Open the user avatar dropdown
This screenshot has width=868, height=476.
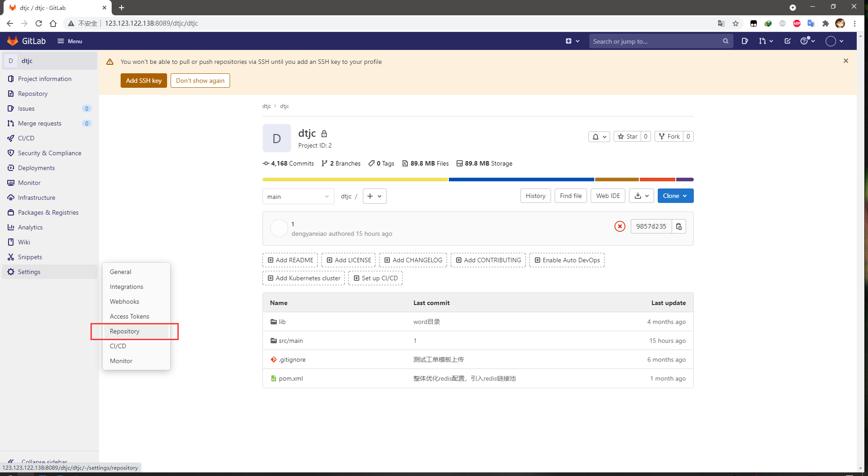pyautogui.click(x=834, y=41)
